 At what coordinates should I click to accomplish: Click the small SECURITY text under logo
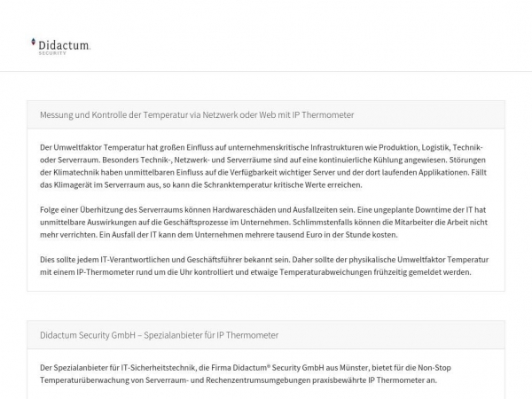52,52
